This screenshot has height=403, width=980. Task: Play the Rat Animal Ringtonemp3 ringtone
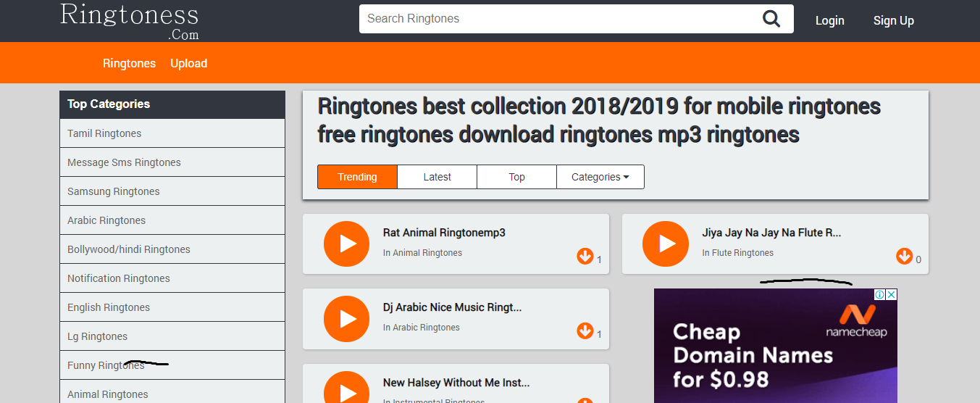(346, 244)
